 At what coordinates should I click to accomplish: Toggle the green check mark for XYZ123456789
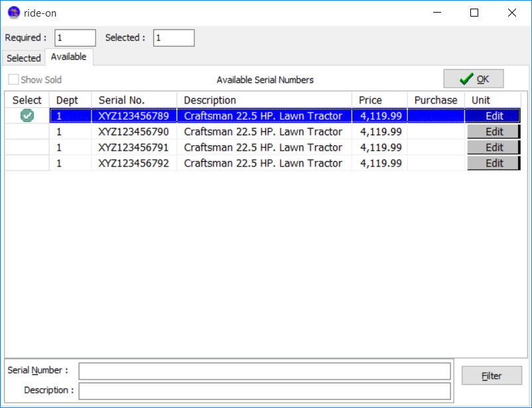click(27, 115)
